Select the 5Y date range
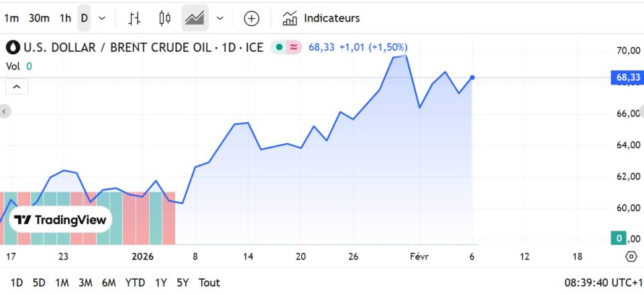 pyautogui.click(x=182, y=282)
